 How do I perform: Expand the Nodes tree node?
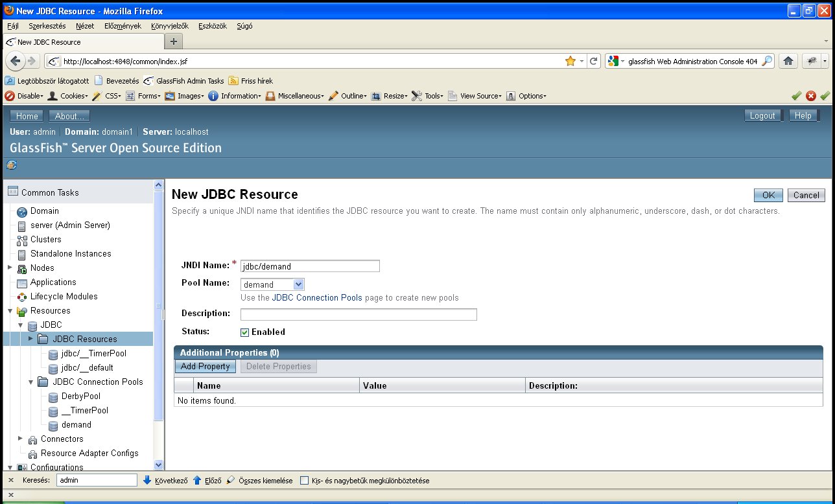pos(10,268)
